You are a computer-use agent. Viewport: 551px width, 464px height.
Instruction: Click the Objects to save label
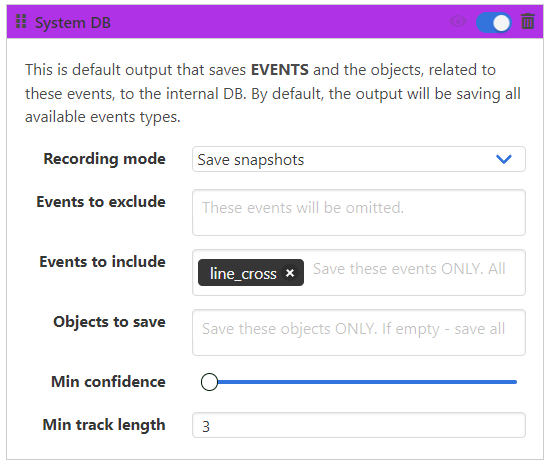click(x=109, y=322)
